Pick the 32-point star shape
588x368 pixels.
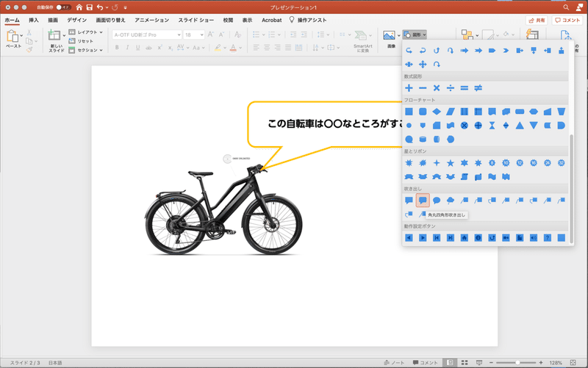pos(561,163)
